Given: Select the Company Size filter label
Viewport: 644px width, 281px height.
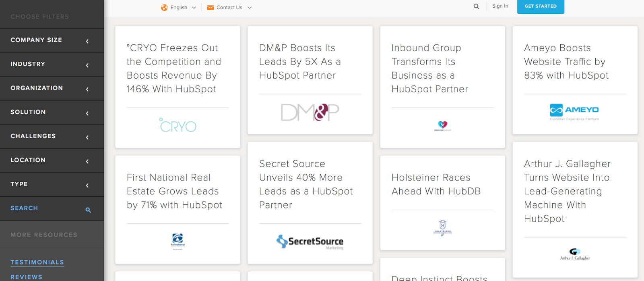Looking at the screenshot, I should click(x=36, y=40).
